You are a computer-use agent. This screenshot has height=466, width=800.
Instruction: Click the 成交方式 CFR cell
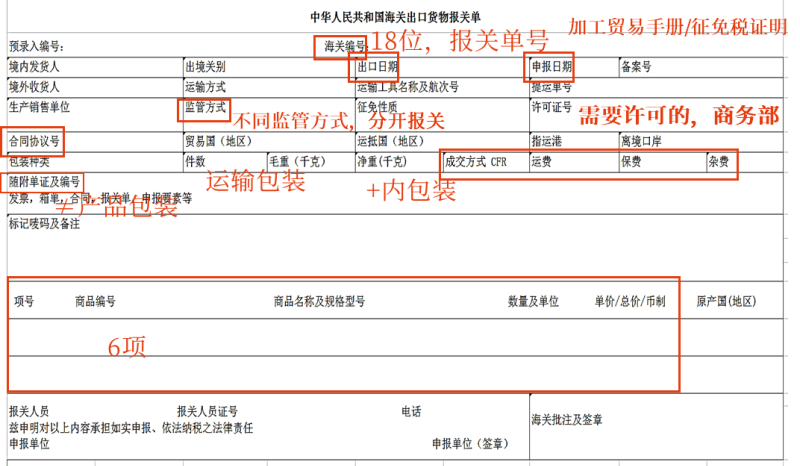[487, 162]
